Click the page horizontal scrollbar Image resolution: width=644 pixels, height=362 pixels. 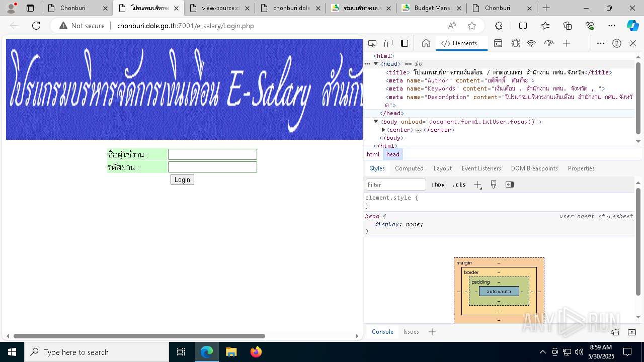click(x=139, y=336)
